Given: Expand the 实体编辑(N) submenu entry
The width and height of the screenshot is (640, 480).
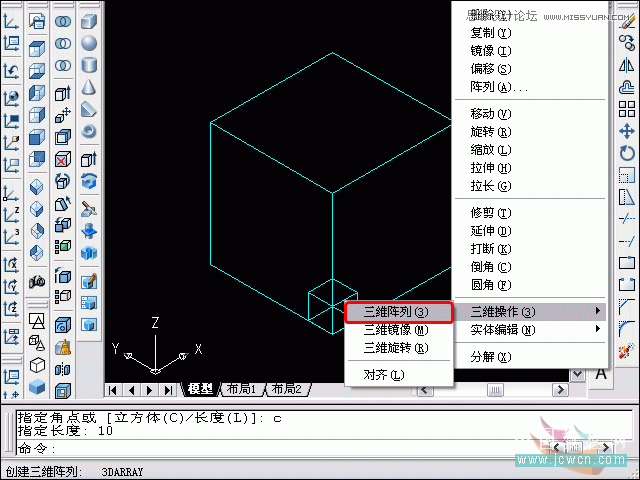Looking at the screenshot, I should [530, 329].
